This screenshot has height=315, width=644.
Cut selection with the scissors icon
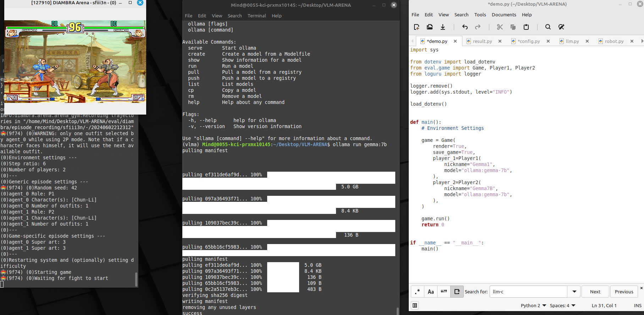[500, 27]
